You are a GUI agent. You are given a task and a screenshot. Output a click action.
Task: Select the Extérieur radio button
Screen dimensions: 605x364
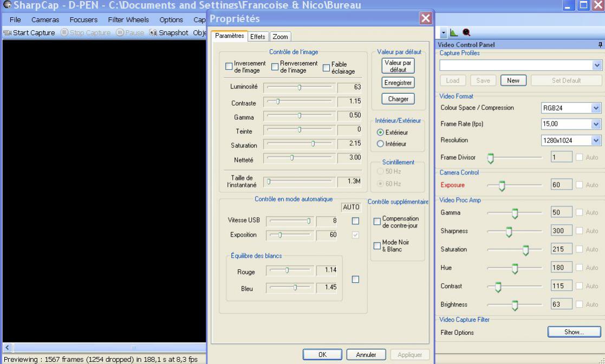(380, 132)
